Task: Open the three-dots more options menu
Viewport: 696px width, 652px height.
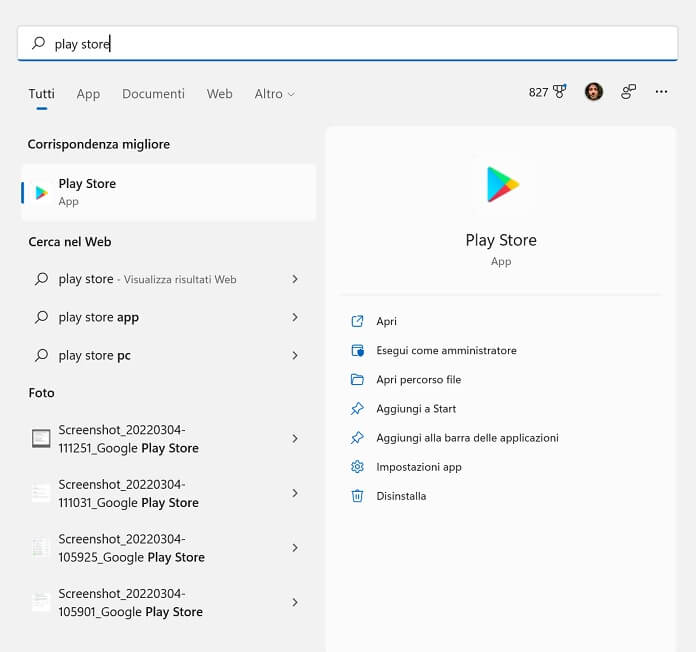Action: click(x=661, y=92)
